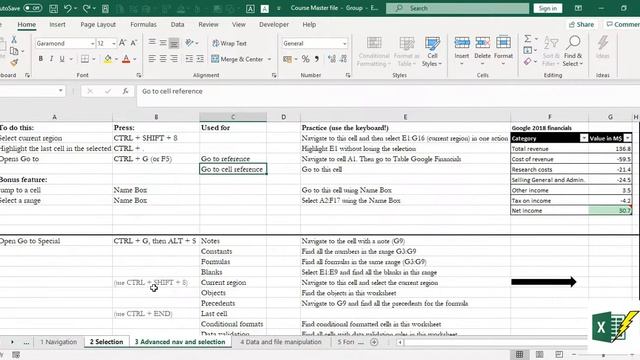Viewport: 640px width, 360px height.
Task: Open 3 Advanced nav and selection sheet
Action: tap(180, 342)
